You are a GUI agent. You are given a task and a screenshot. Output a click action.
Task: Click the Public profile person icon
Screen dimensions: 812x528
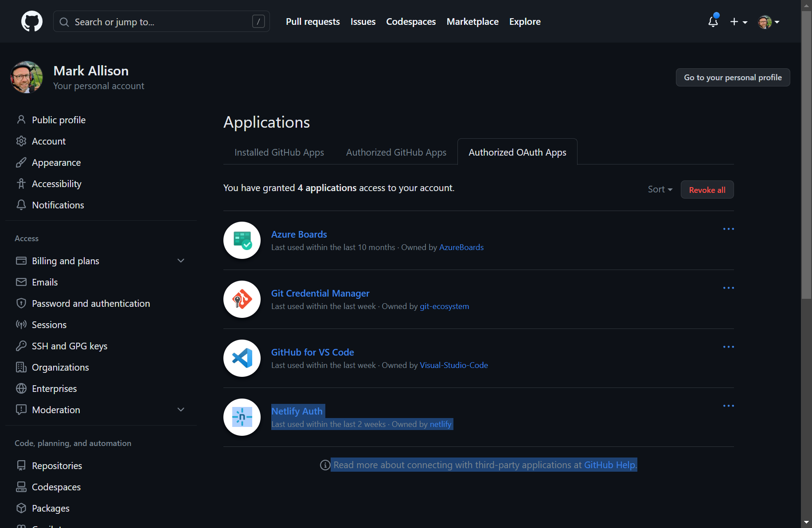tap(21, 120)
